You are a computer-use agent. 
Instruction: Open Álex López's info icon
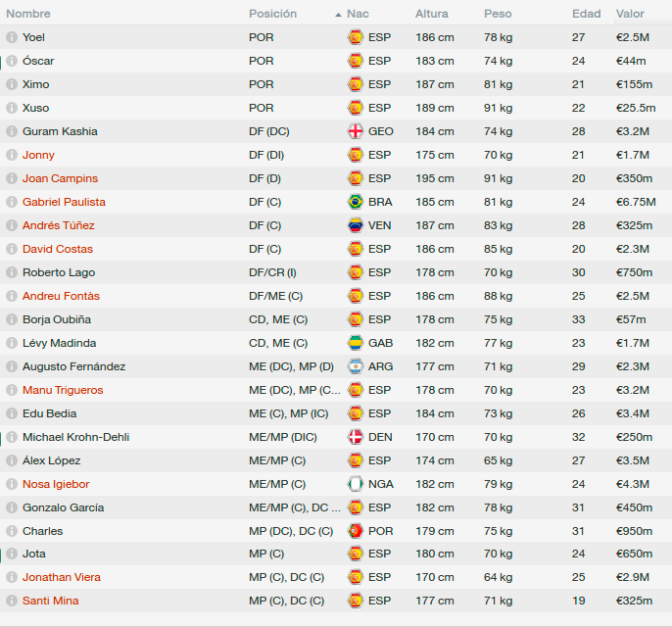[x=12, y=460]
